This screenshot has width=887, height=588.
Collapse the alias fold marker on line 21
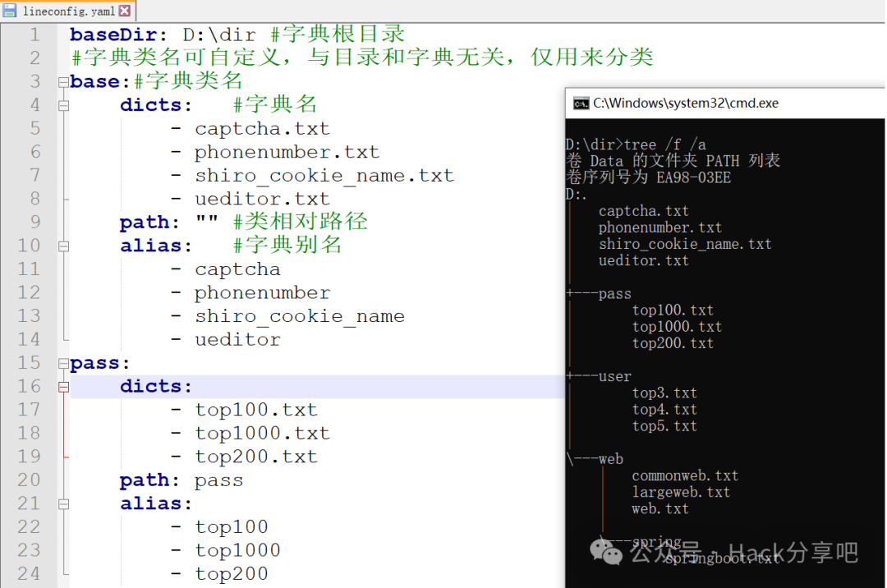pyautogui.click(x=64, y=503)
